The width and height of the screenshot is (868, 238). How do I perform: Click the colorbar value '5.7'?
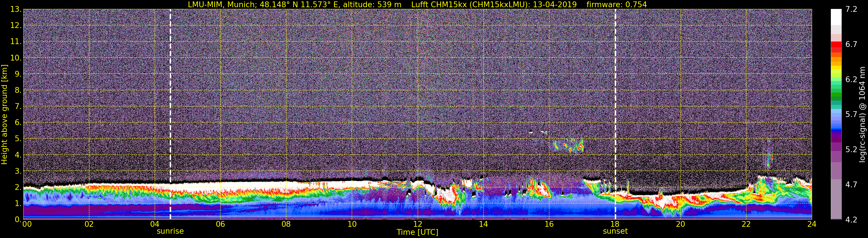coord(851,114)
